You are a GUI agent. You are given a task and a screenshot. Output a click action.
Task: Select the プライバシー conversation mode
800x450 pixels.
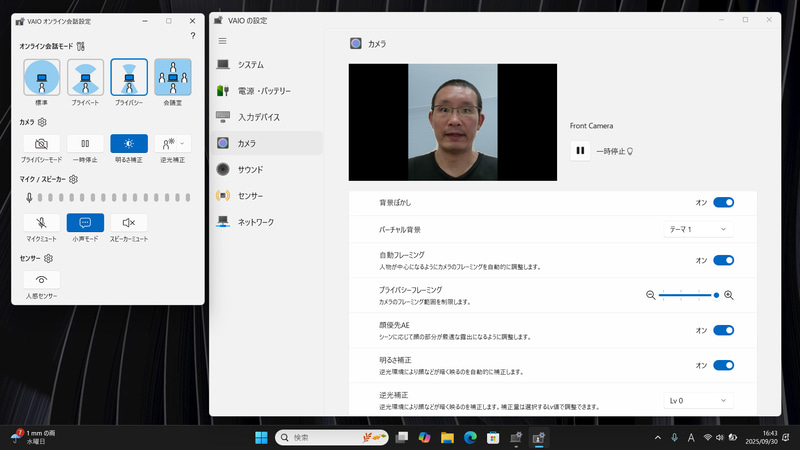pyautogui.click(x=129, y=77)
